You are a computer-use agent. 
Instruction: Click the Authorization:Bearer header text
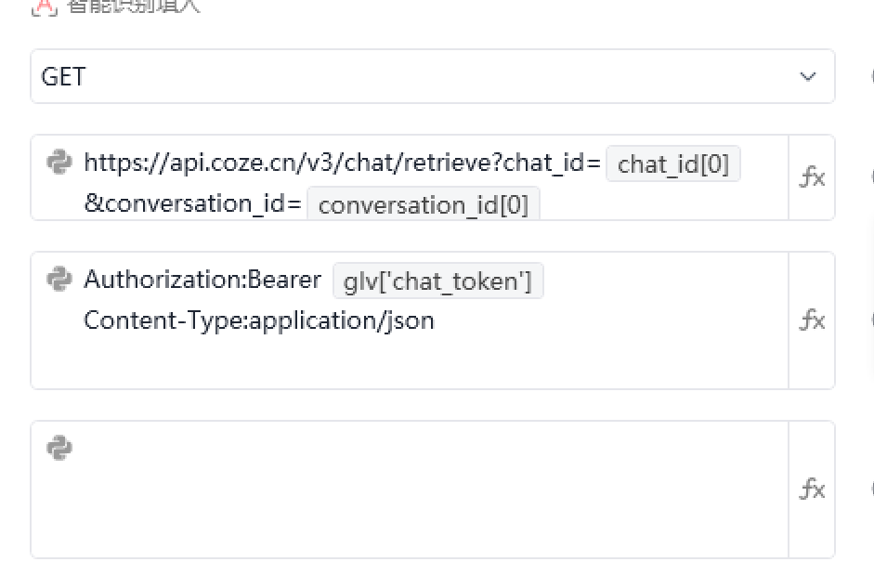[202, 280]
